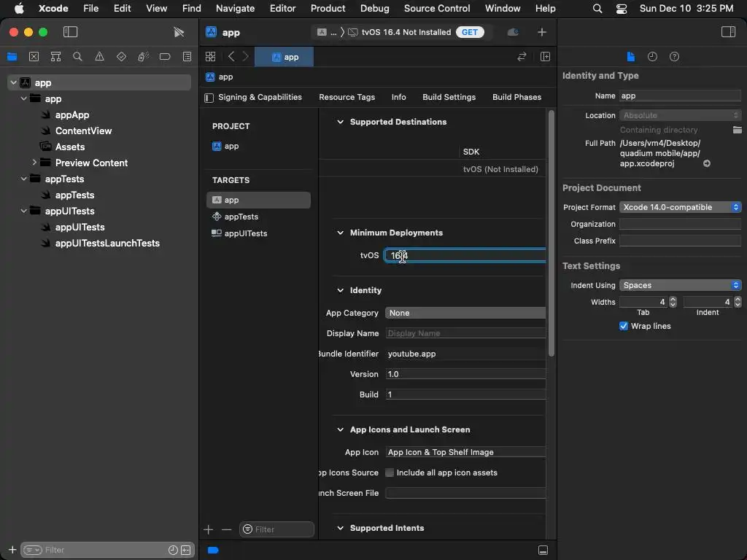The width and height of the screenshot is (747, 560).
Task: Click the run/stop build icon in toolbar
Action: [x=179, y=32]
